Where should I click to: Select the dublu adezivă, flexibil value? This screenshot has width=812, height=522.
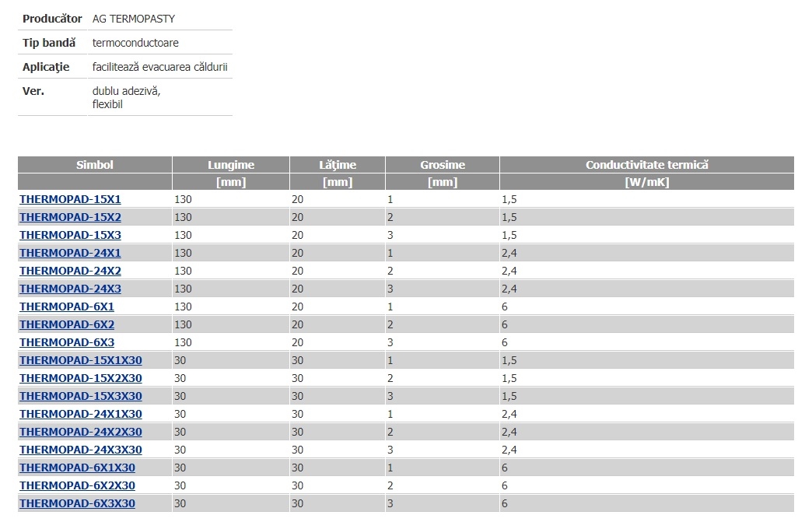pos(126,97)
